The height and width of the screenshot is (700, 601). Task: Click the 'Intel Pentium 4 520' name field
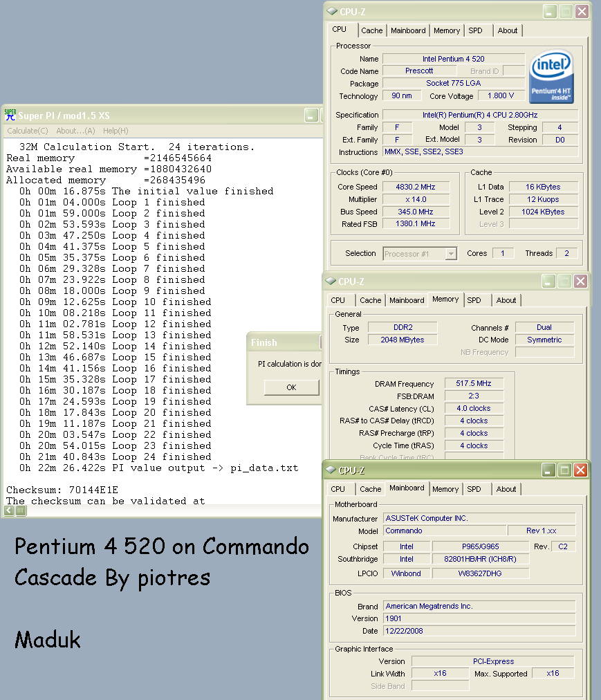coord(454,59)
